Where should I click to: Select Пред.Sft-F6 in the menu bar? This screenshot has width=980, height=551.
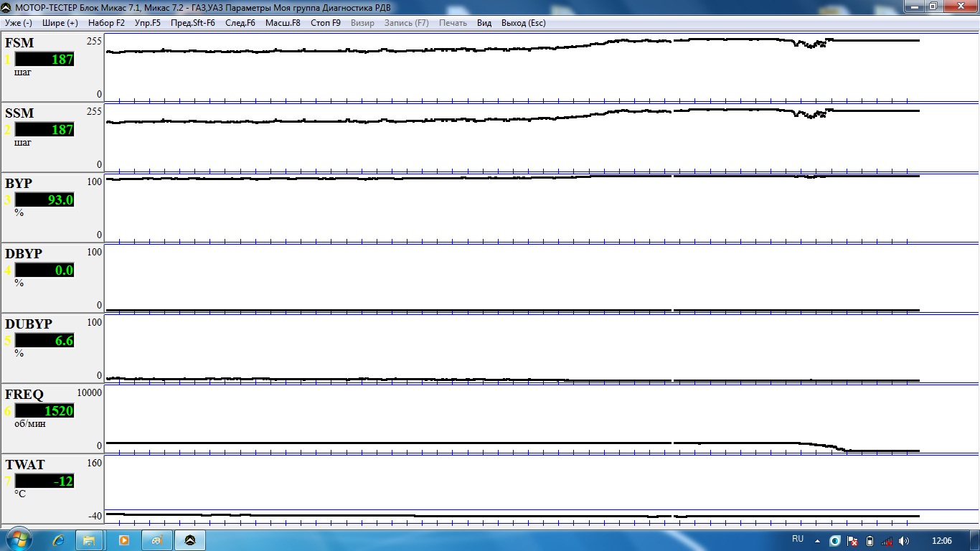click(x=193, y=23)
